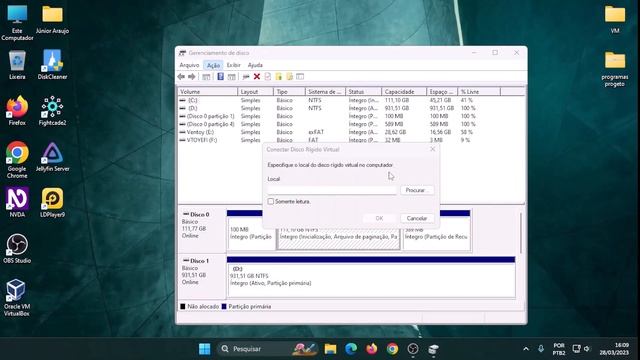Select the NVDA desktop shortcut

pos(17,202)
